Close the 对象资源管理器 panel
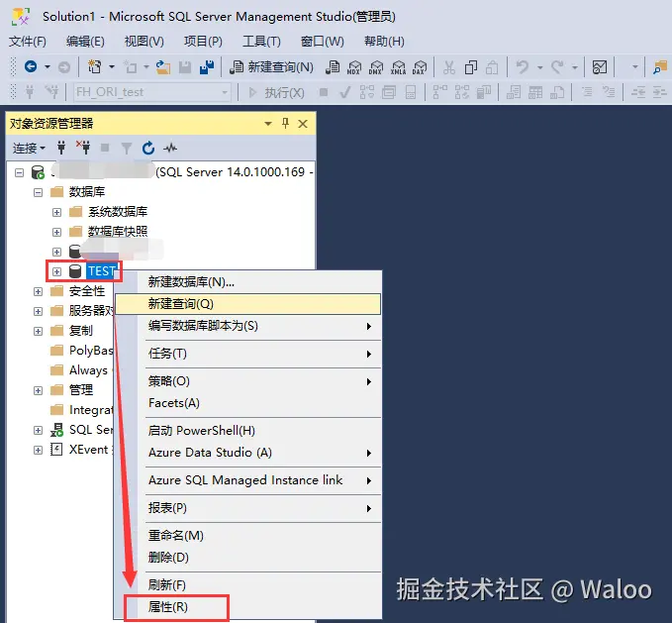Screen dimensions: 672x623 click(x=303, y=124)
